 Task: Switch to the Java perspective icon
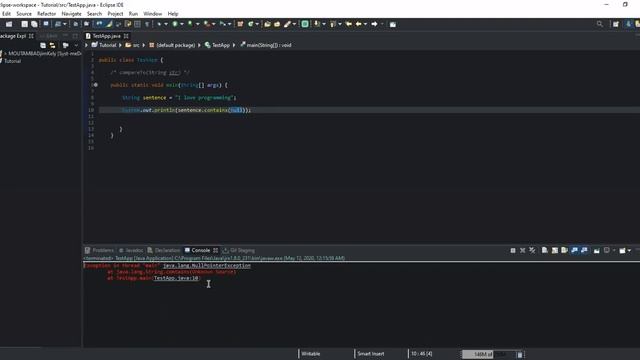629,24
